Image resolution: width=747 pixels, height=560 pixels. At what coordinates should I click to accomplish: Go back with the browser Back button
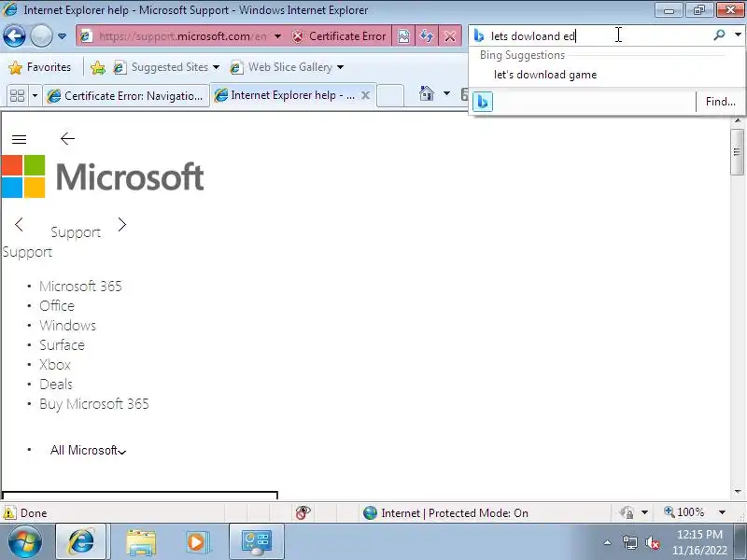pyautogui.click(x=14, y=35)
